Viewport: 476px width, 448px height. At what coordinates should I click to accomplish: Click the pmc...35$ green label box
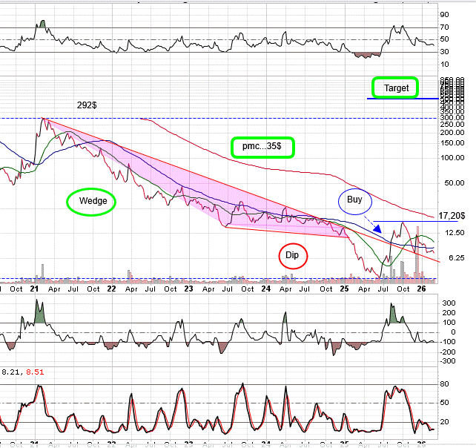coord(262,146)
